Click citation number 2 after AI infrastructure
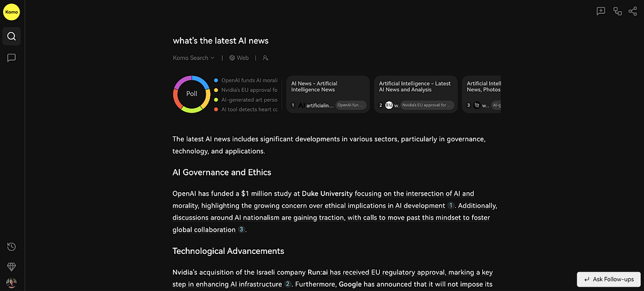Screen dimensions: 644x291 (287, 284)
